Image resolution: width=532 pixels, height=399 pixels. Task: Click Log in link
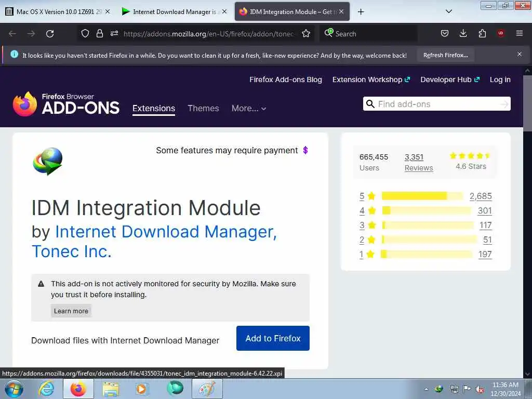[x=500, y=79]
